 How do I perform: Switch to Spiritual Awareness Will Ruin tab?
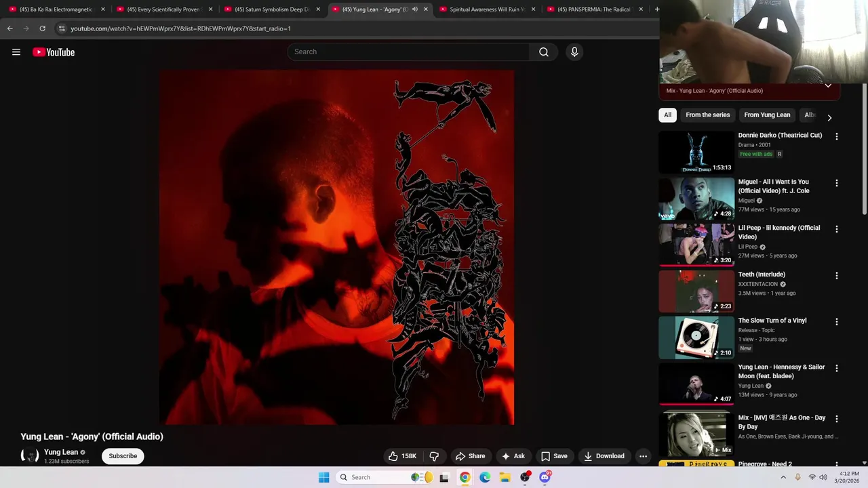(487, 9)
